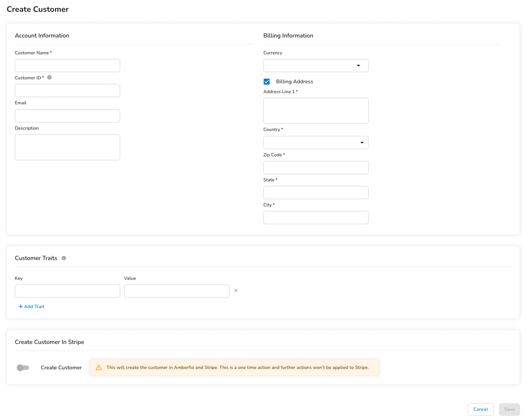
Task: Focus the Customer ID input field
Action: click(x=67, y=91)
